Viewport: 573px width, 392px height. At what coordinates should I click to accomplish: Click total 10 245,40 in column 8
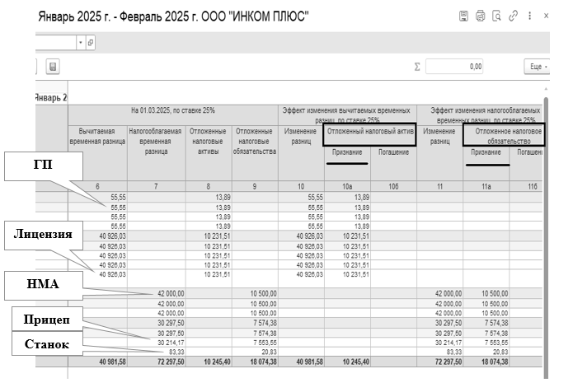coord(217,362)
